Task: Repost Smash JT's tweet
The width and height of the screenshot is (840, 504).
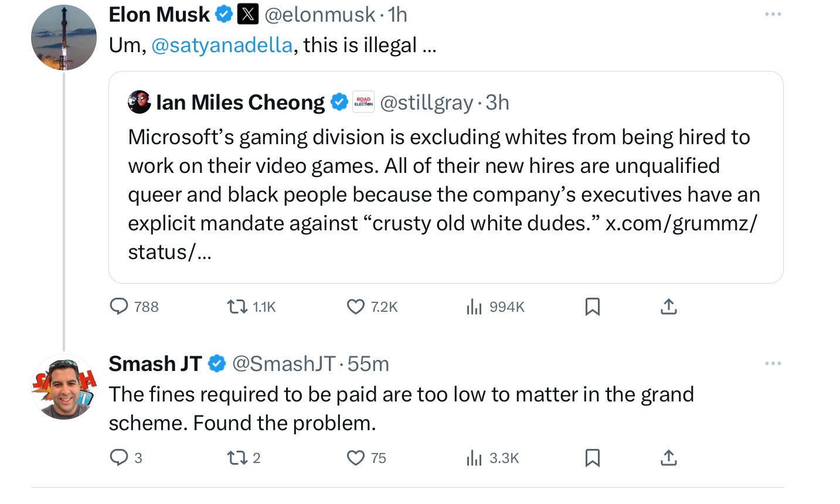Action: click(237, 458)
